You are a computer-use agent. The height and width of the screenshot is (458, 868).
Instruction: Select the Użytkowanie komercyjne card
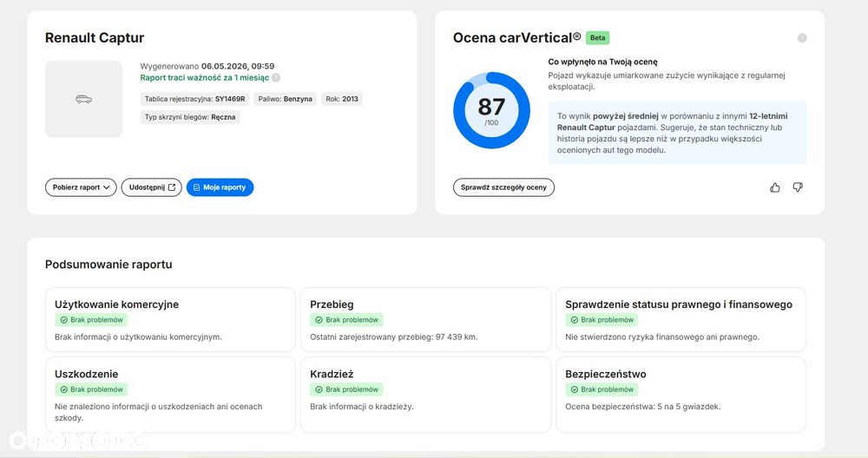pyautogui.click(x=170, y=320)
